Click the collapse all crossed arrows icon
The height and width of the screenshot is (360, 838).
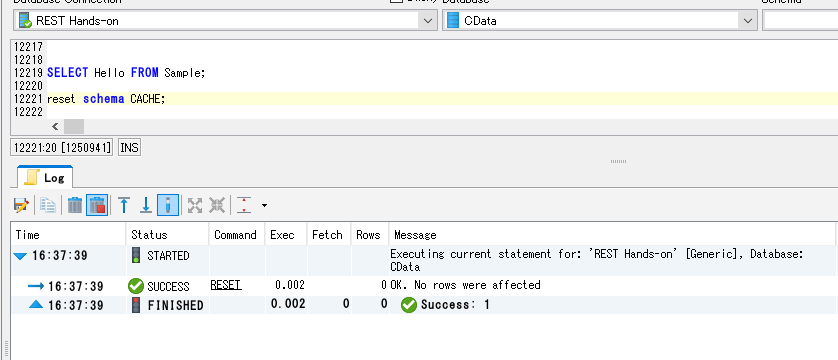click(x=216, y=205)
